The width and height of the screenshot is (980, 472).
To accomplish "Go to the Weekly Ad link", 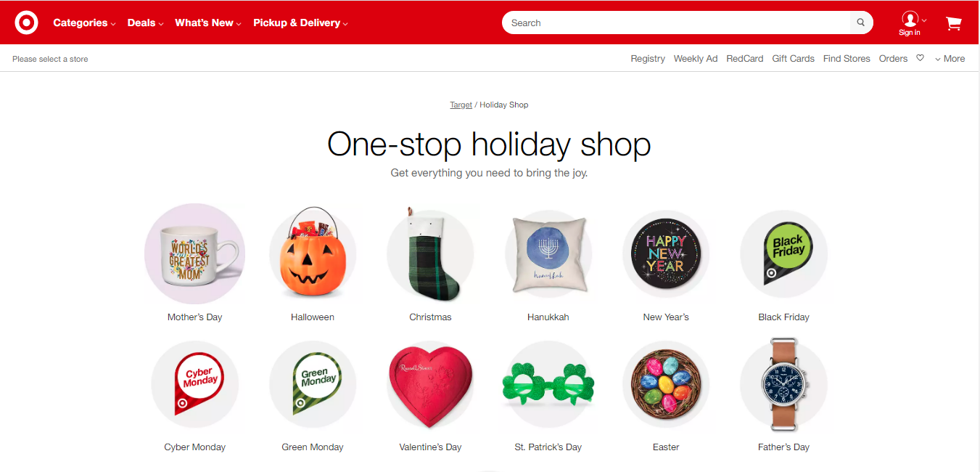I will point(696,59).
